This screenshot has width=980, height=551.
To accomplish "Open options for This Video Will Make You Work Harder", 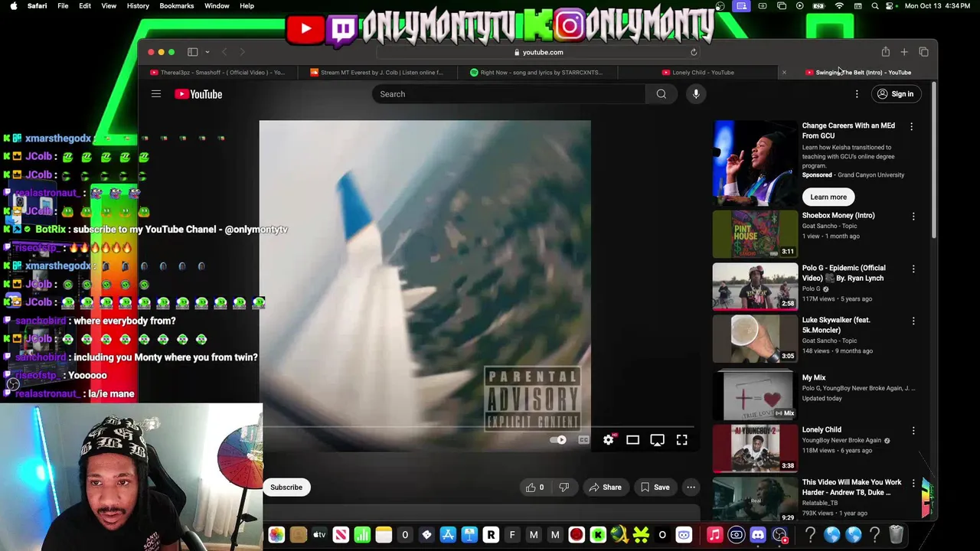I will (913, 483).
